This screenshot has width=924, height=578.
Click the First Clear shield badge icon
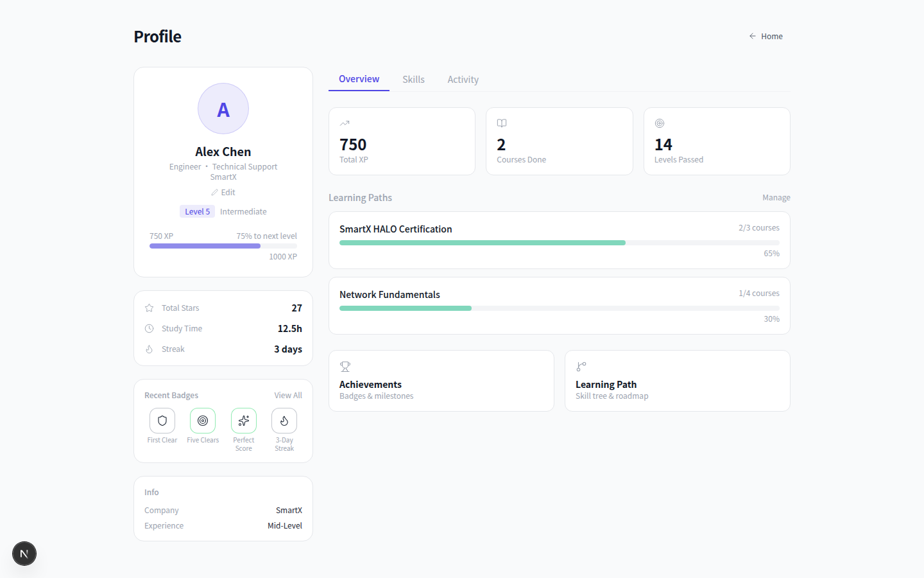pyautogui.click(x=162, y=421)
